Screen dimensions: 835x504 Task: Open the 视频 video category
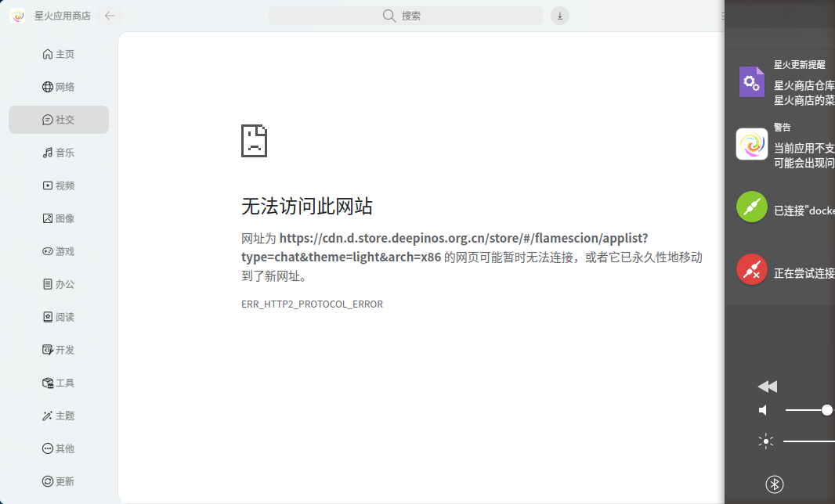[59, 185]
